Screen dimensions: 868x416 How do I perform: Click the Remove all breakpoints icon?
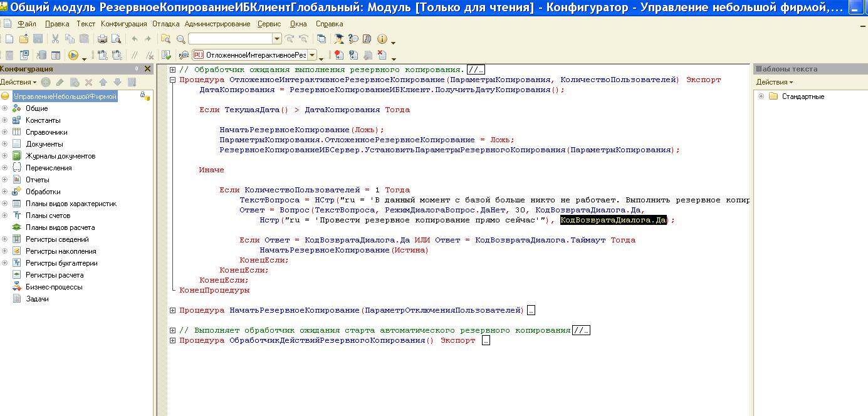click(382, 55)
